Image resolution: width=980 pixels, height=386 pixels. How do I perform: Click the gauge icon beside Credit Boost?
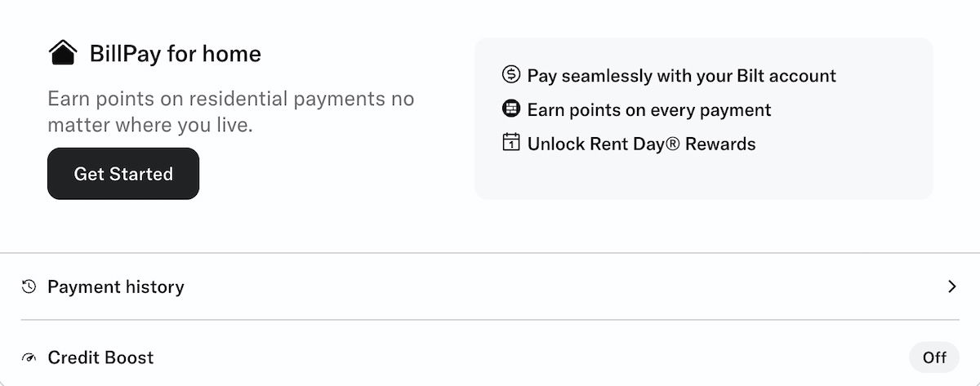[29, 357]
